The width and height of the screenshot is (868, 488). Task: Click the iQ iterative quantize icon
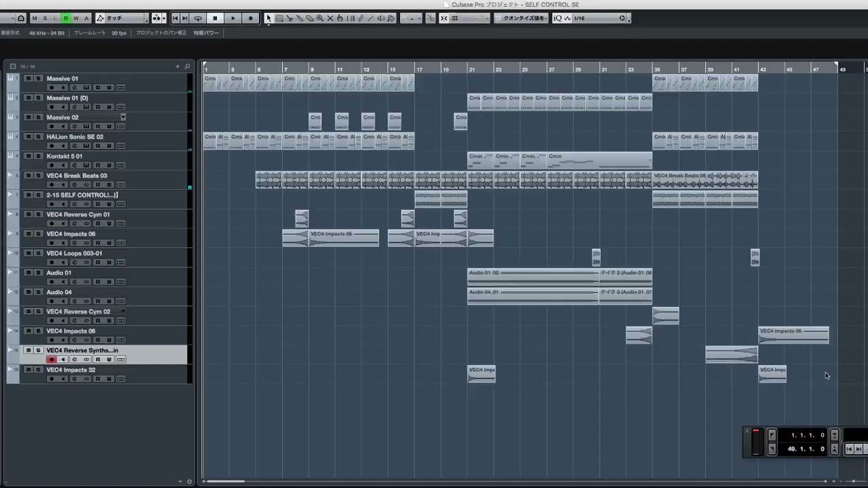[558, 18]
